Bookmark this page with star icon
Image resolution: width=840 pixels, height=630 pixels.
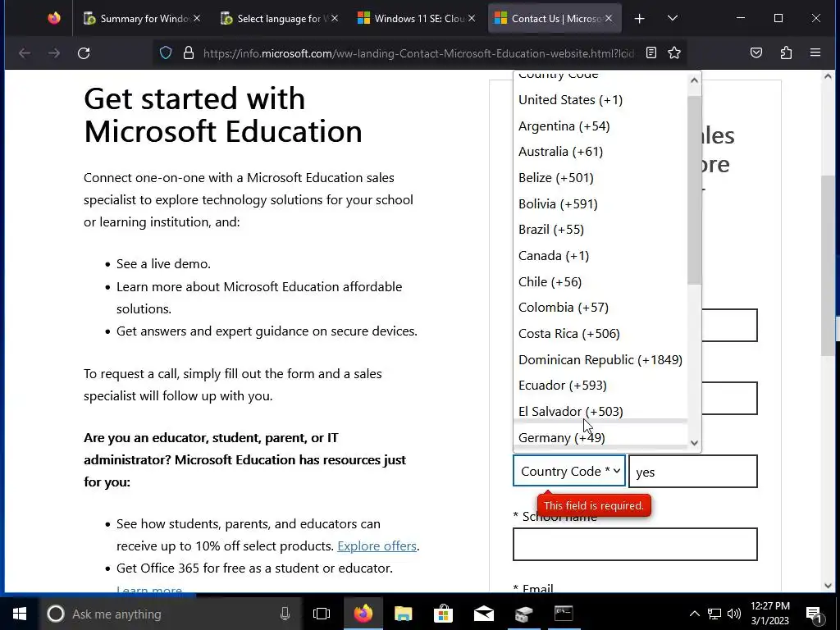click(x=674, y=52)
